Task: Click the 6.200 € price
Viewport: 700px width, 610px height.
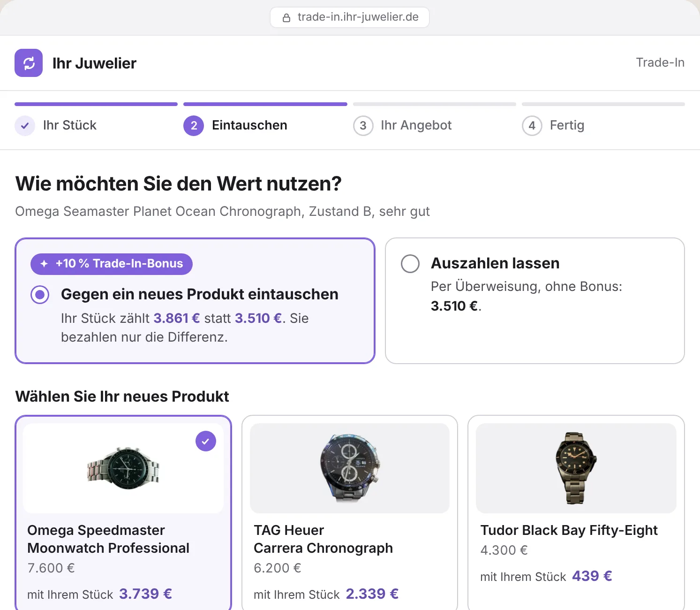Action: 278,568
